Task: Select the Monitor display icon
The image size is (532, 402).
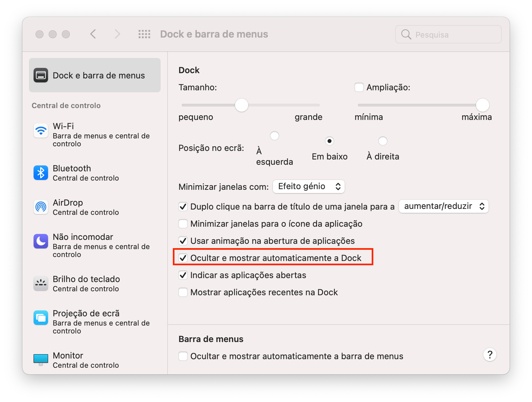Action: 41,360
